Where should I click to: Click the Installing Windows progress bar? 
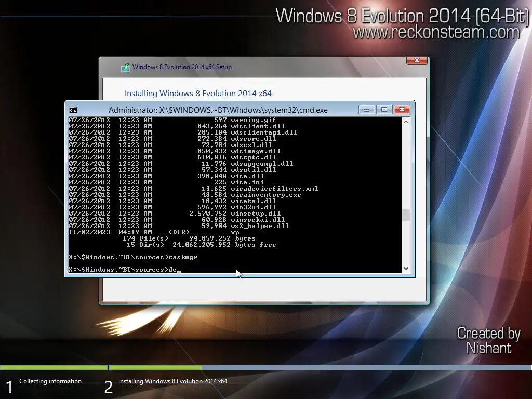(x=320, y=367)
